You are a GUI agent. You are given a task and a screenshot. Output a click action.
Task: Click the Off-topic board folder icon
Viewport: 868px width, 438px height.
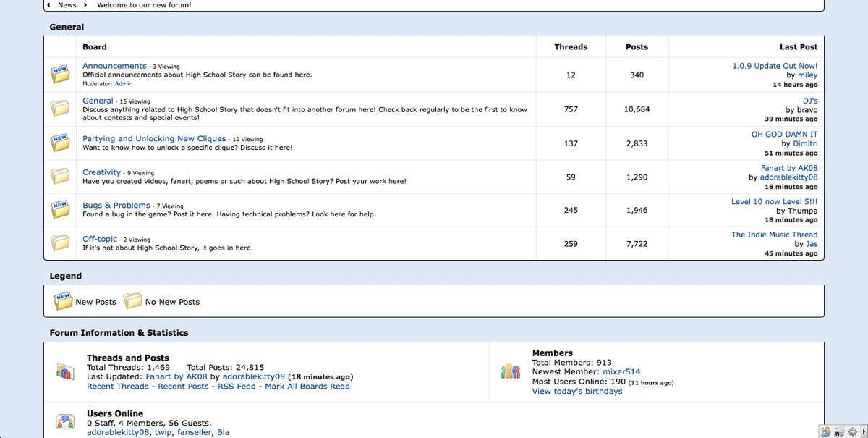click(60, 244)
